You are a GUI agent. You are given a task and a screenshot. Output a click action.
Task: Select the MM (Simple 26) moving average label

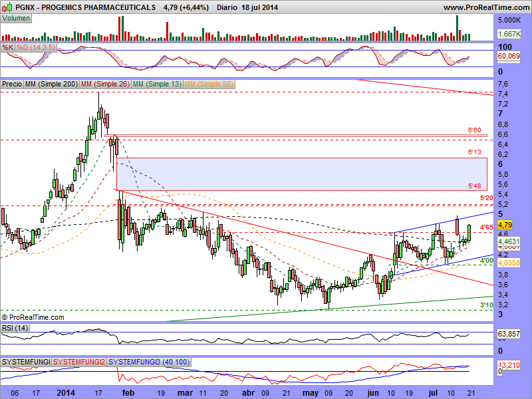[x=105, y=84]
